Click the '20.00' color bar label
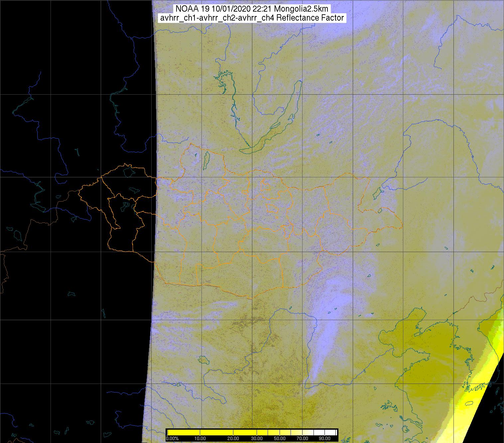This screenshot has width=504, height=443. coord(233,438)
